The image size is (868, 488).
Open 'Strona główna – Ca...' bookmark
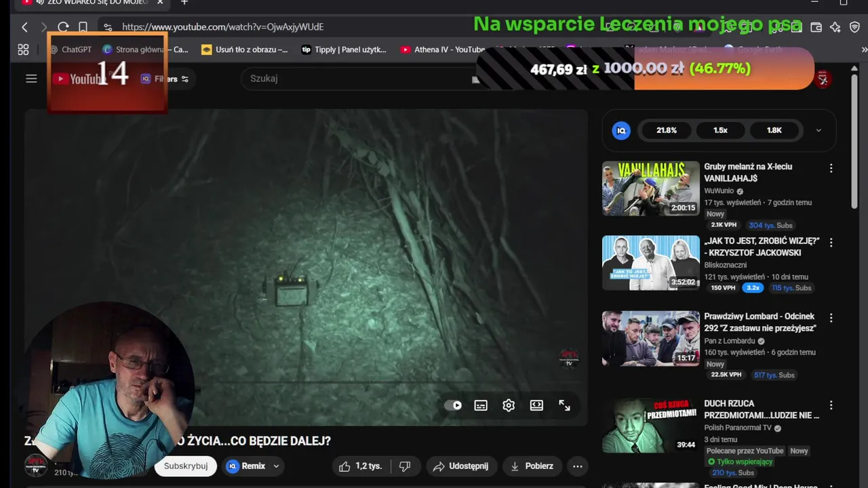pyautogui.click(x=145, y=49)
